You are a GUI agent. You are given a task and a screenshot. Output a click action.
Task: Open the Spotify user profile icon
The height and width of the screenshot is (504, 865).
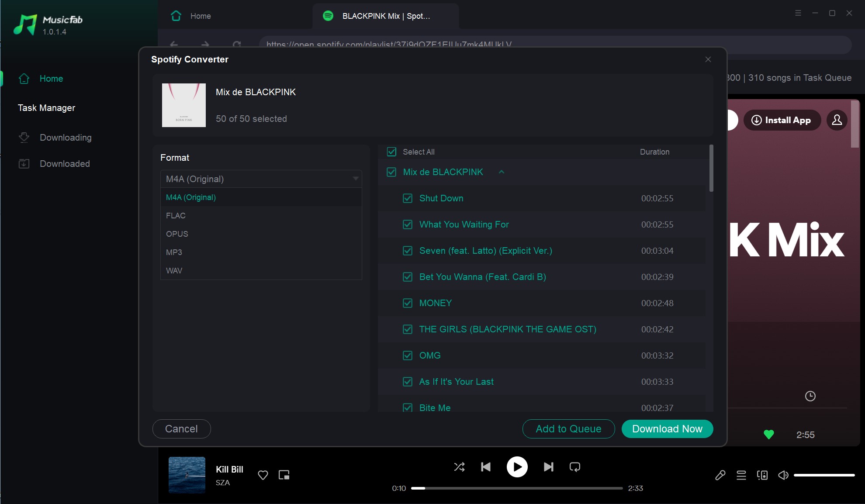[837, 120]
